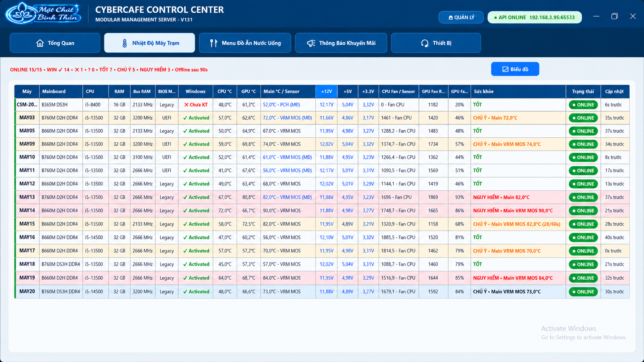Click the API ONLINE status badge
Viewport: 644px width, 362px height.
[535, 17]
